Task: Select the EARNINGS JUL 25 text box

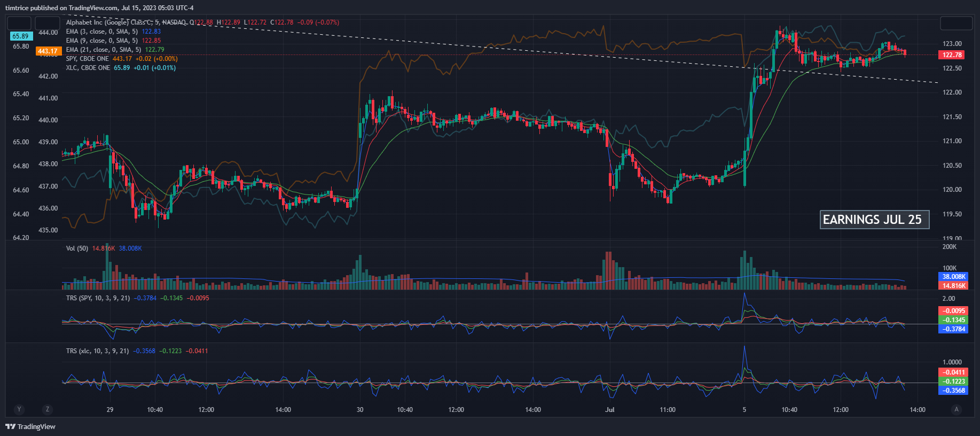Action: point(874,220)
